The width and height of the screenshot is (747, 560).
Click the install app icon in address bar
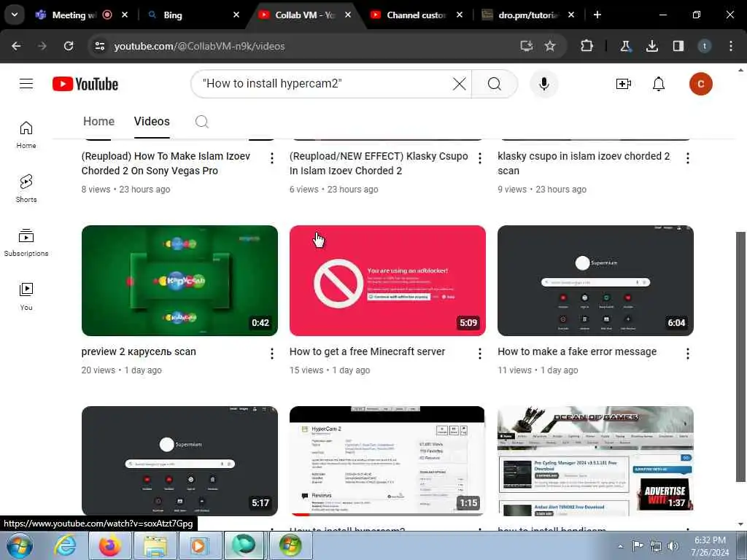point(527,46)
